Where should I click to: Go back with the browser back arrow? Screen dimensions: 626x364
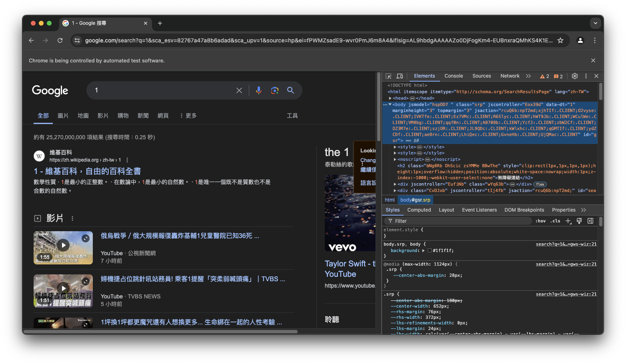coord(31,40)
